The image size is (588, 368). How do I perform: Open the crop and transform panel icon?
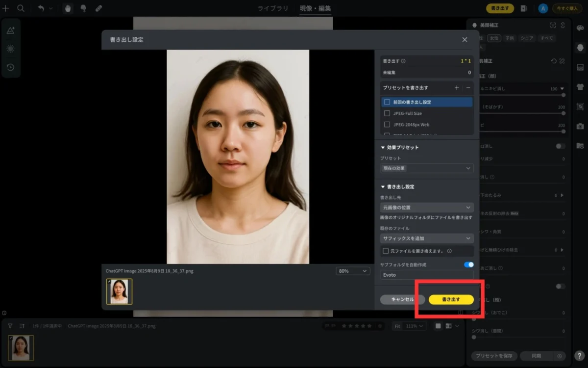pos(580,106)
